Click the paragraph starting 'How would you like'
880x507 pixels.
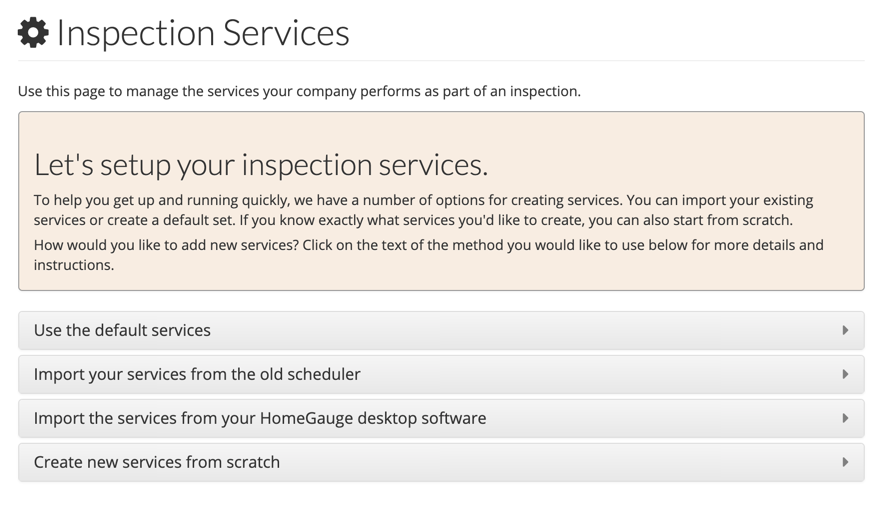pos(428,254)
